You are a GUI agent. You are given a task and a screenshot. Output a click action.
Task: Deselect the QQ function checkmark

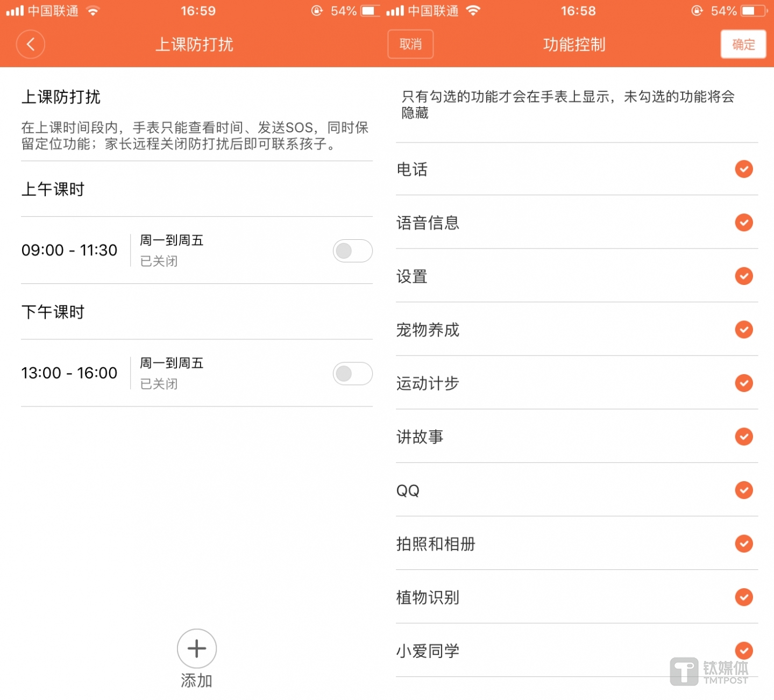click(x=743, y=490)
